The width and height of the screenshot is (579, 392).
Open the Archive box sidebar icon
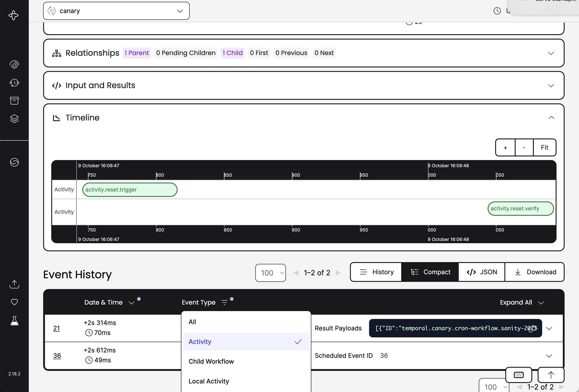(14, 101)
